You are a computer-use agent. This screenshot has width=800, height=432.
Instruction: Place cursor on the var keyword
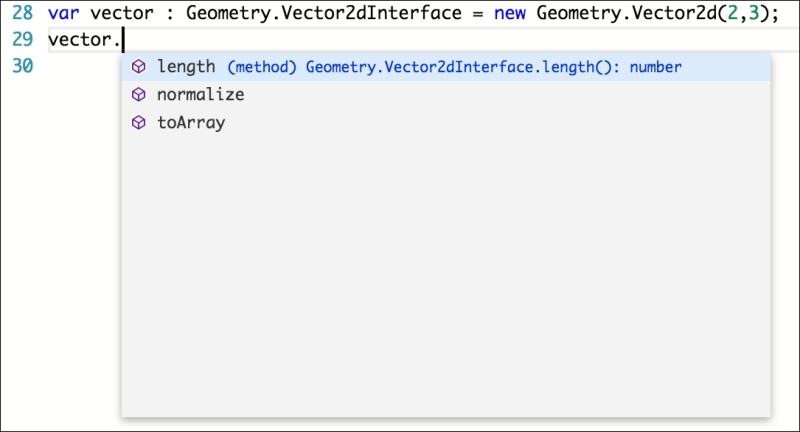(x=64, y=13)
